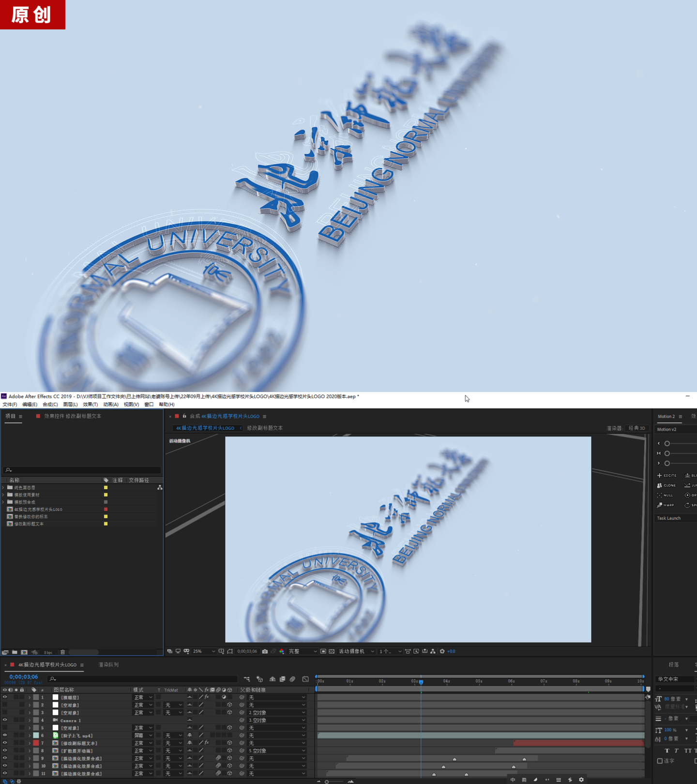Click the 0;00;03;06 current time display in timeline
Image resolution: width=697 pixels, height=784 pixels.
(x=24, y=677)
